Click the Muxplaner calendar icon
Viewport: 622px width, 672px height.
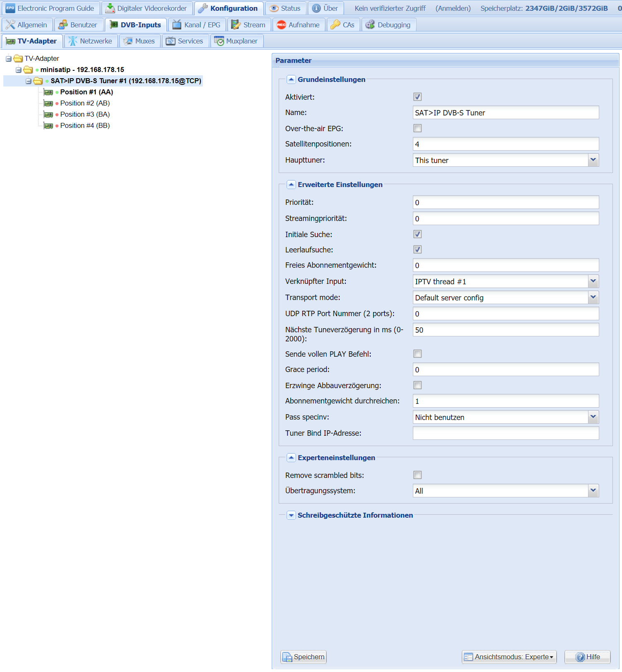[x=219, y=41]
